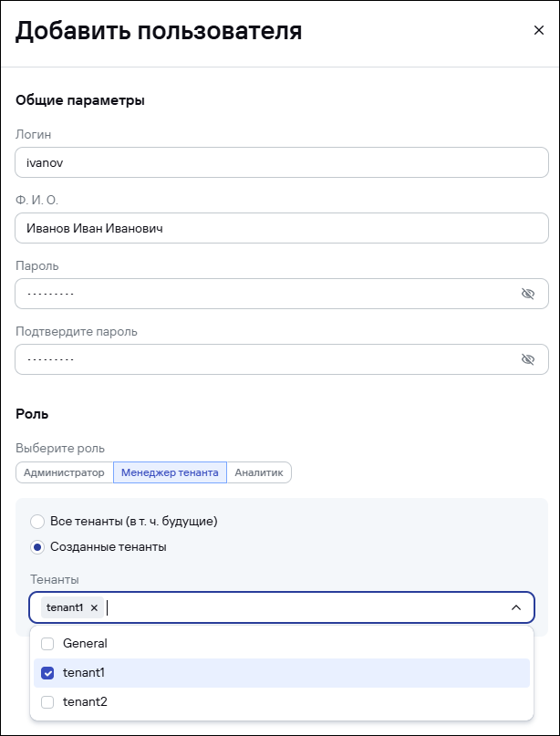Focus the Подтвердите пароль input field

[264, 359]
